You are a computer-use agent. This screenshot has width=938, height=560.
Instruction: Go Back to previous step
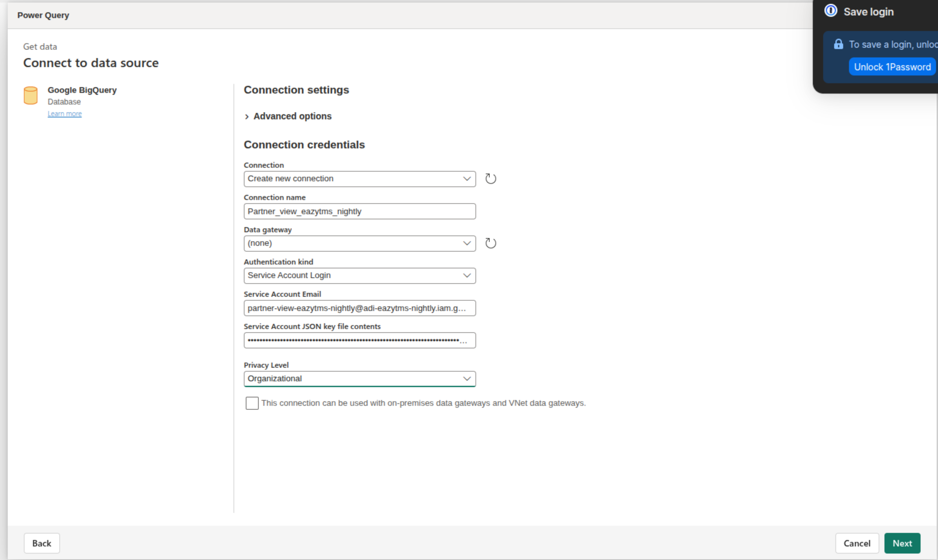point(42,543)
